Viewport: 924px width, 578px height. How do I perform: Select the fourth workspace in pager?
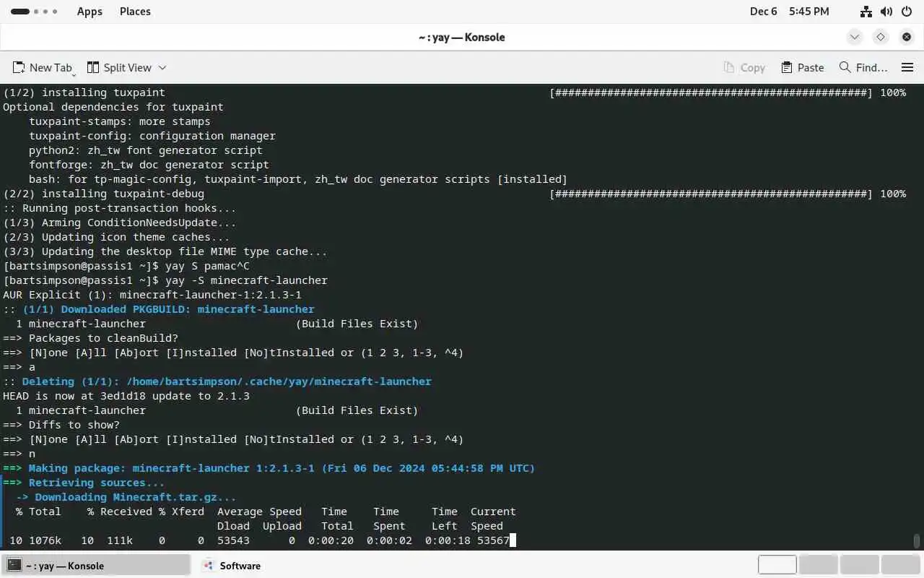pyautogui.click(x=901, y=565)
